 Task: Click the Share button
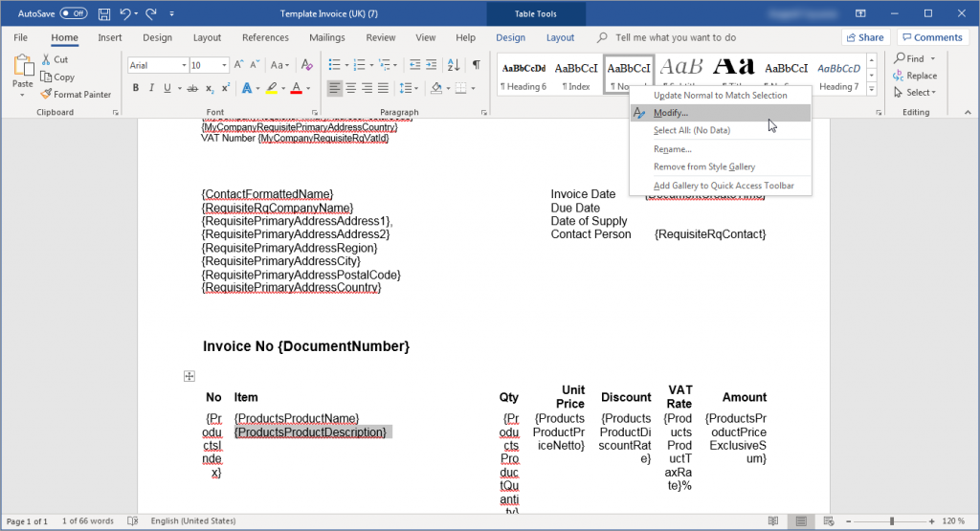click(x=865, y=37)
